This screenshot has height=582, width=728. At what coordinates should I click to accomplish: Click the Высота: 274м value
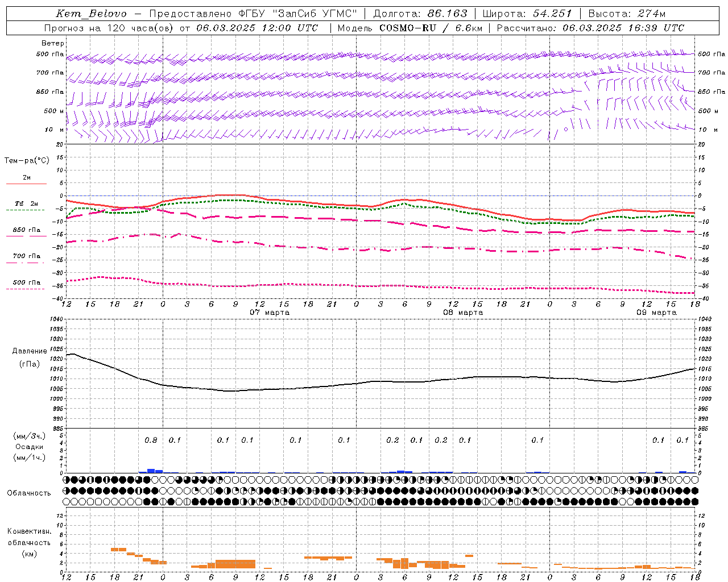coord(627,14)
